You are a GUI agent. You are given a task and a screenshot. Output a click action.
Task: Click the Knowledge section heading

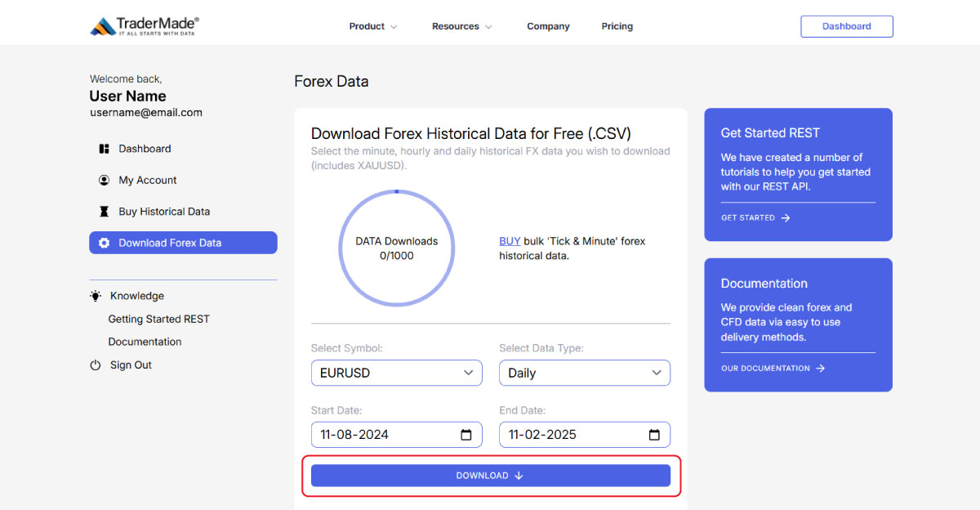pyautogui.click(x=137, y=296)
